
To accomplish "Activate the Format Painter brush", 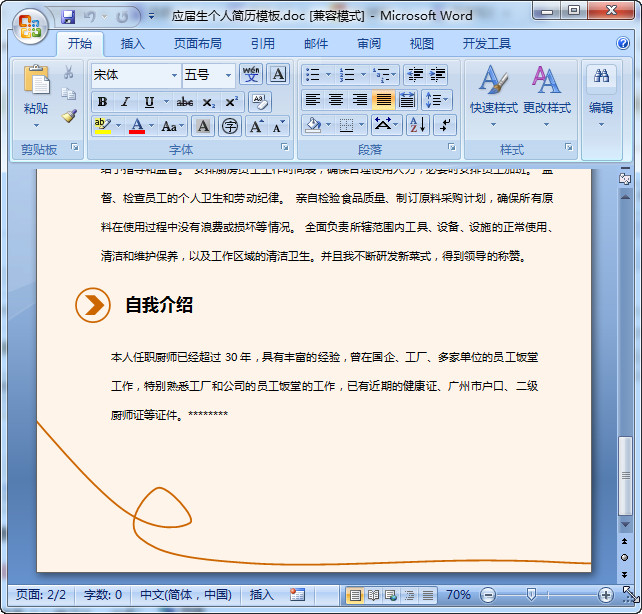I will click(69, 116).
